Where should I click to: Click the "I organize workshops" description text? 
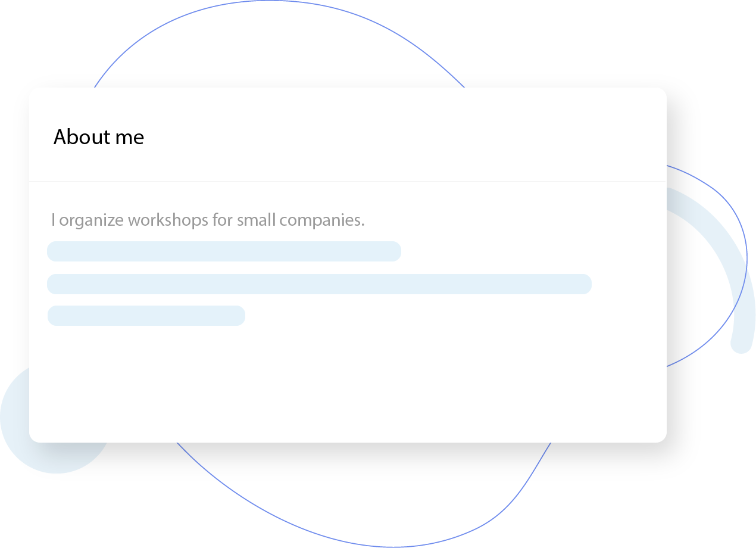208,220
